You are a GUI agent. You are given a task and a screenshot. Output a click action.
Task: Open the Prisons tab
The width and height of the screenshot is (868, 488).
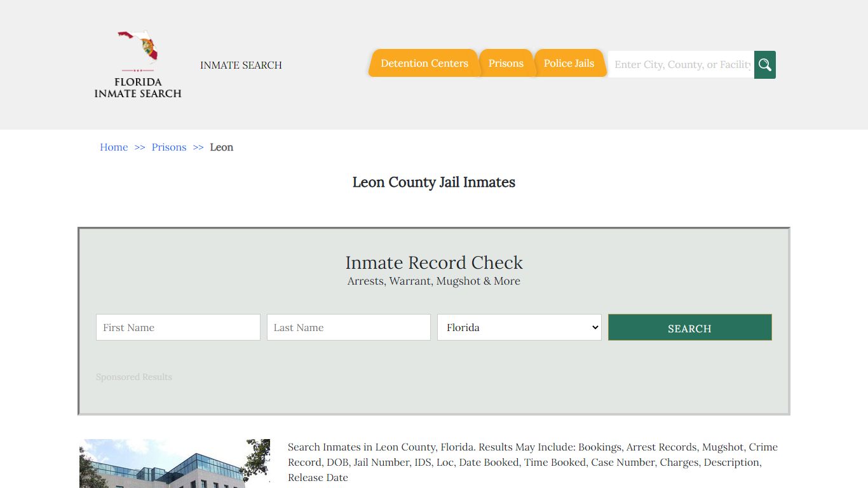click(x=506, y=63)
